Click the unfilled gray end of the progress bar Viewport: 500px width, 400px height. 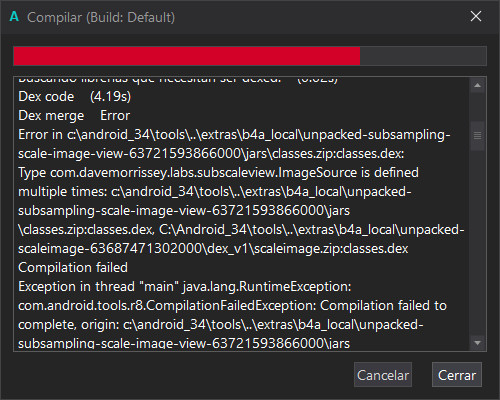(x=423, y=56)
